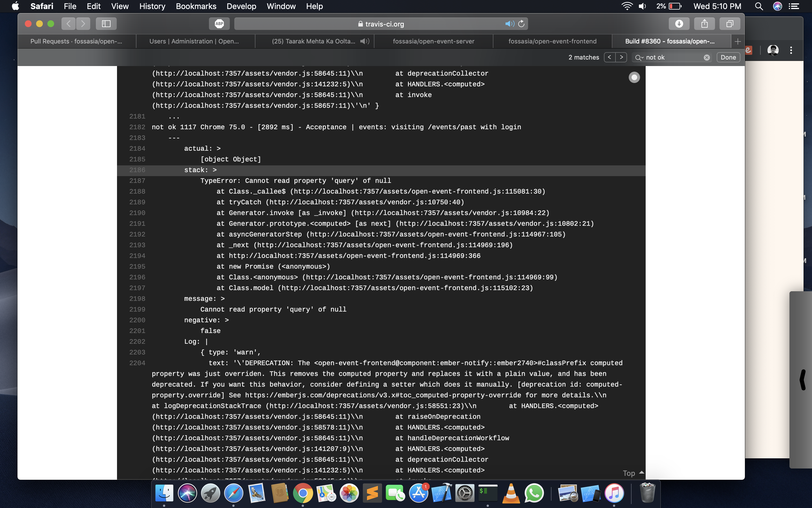Click the date and time clock
The width and height of the screenshot is (812, 508).
coord(717,6)
